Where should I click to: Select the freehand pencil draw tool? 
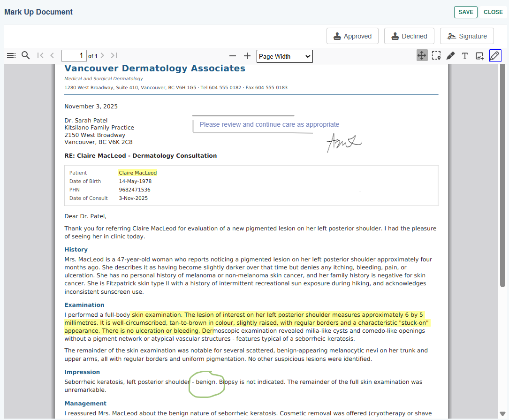[495, 55]
